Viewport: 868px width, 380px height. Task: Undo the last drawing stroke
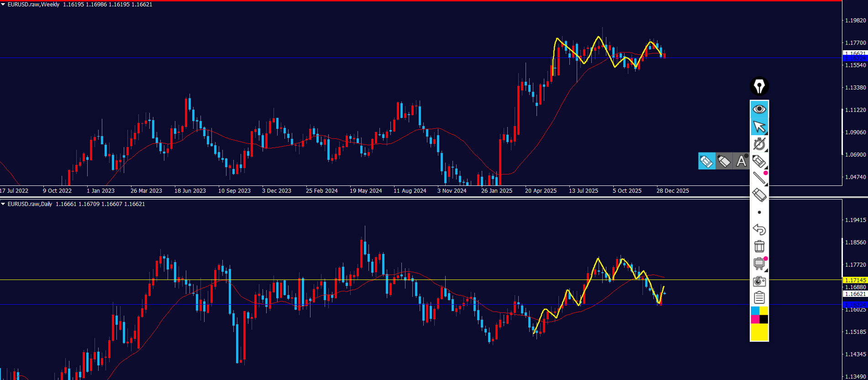(x=759, y=229)
